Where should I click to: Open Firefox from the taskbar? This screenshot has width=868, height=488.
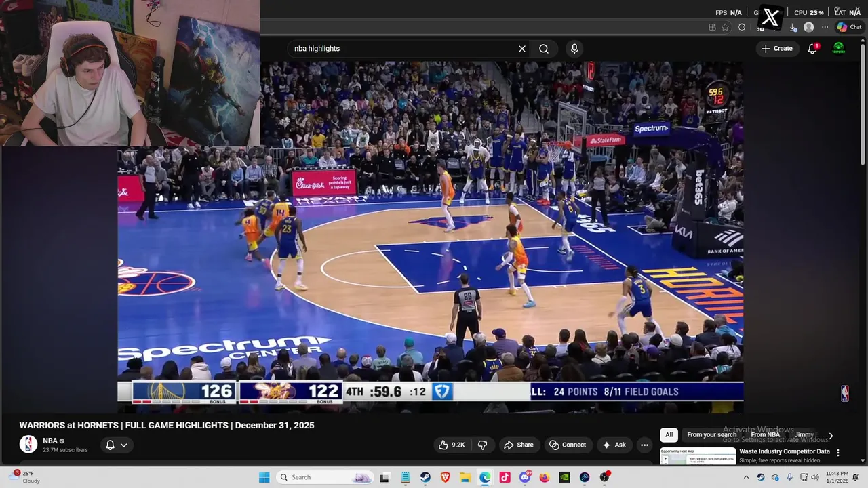click(545, 477)
